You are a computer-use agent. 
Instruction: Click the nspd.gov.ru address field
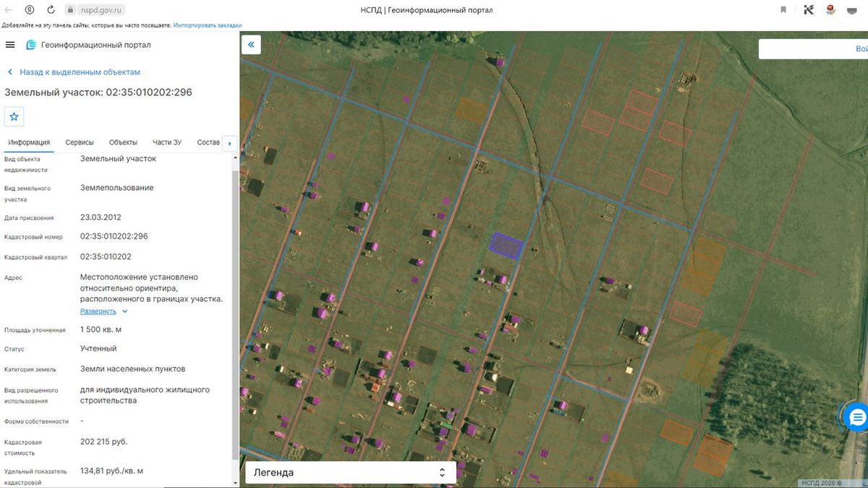pos(101,10)
